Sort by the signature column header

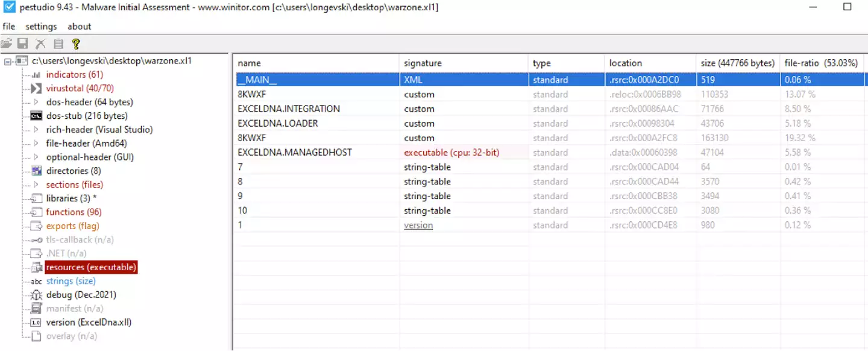(x=464, y=63)
